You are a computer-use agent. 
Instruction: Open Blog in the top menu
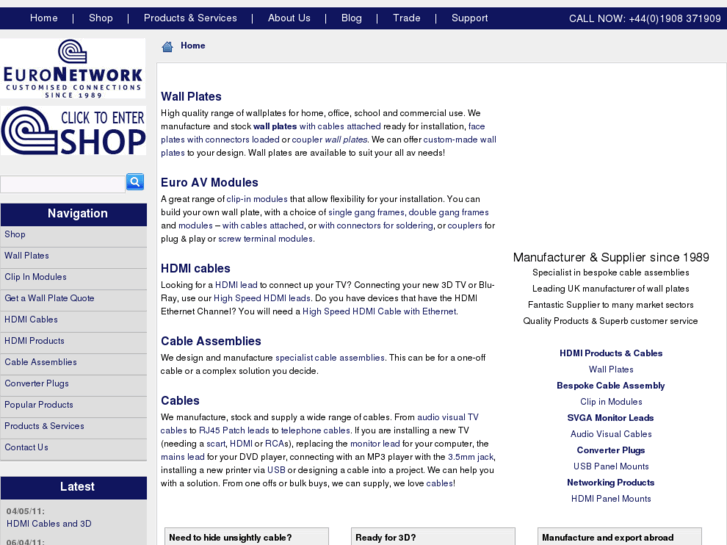coord(351,18)
